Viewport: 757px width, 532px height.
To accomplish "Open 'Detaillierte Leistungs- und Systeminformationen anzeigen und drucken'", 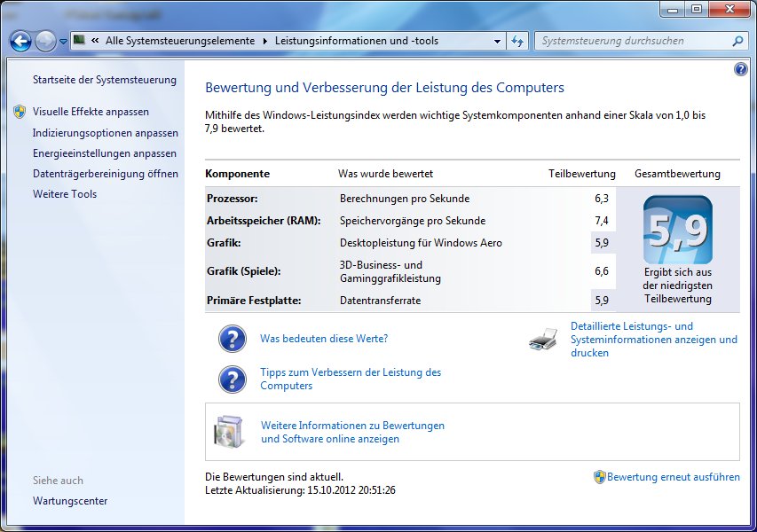I will pyautogui.click(x=654, y=340).
